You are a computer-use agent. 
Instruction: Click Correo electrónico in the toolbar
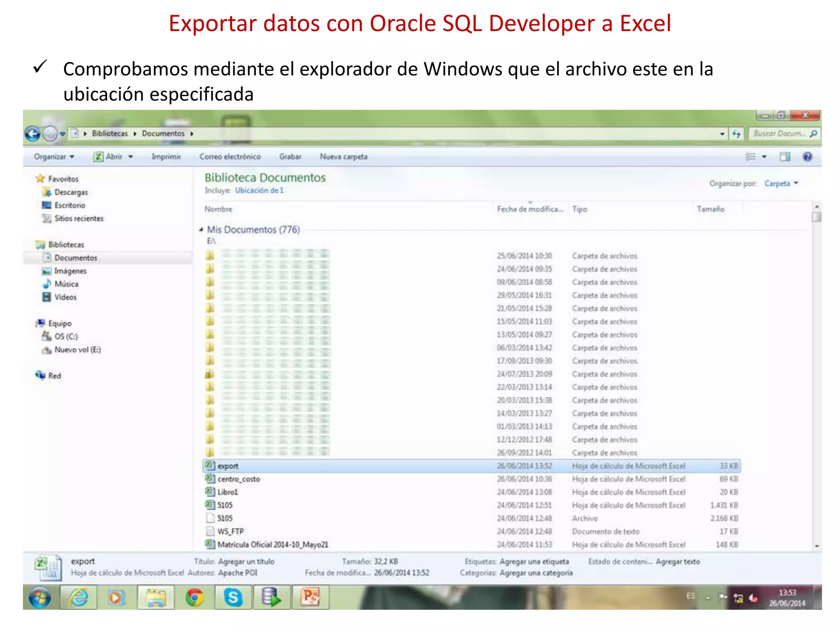point(230,157)
